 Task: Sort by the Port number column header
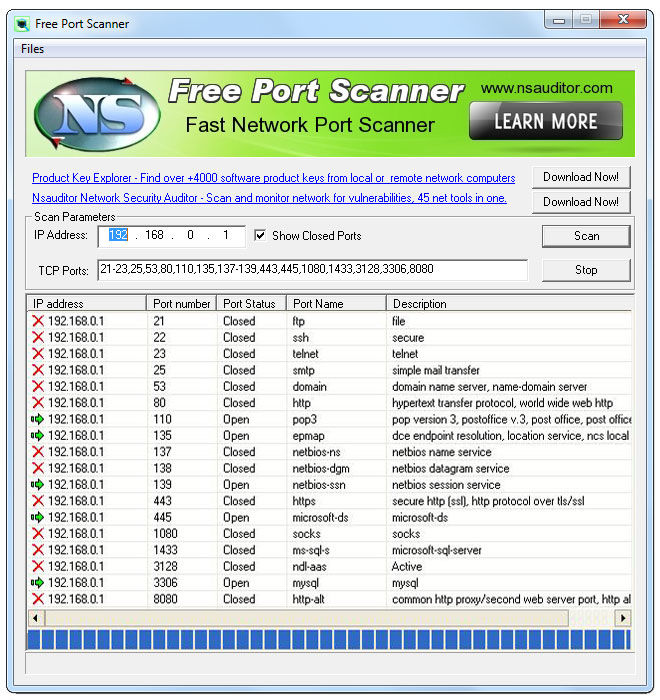point(181,304)
